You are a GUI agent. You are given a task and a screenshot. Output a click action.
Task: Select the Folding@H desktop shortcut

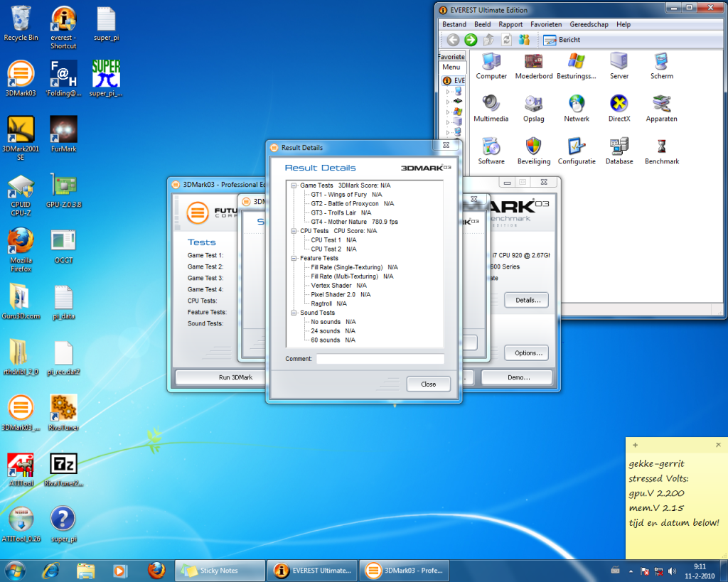point(63,78)
